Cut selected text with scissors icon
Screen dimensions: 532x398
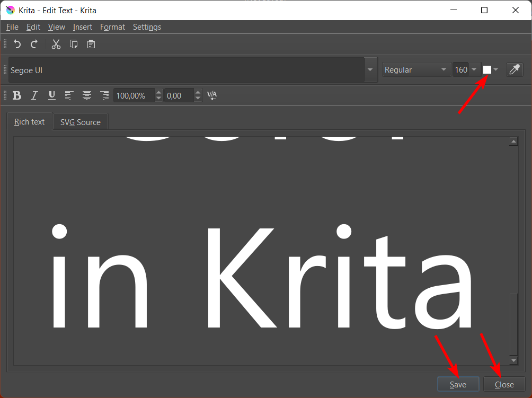(56, 44)
